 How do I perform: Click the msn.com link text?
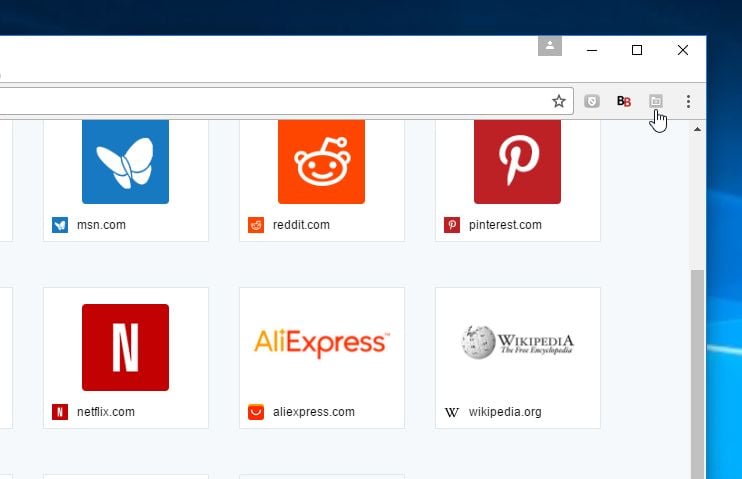(x=101, y=225)
